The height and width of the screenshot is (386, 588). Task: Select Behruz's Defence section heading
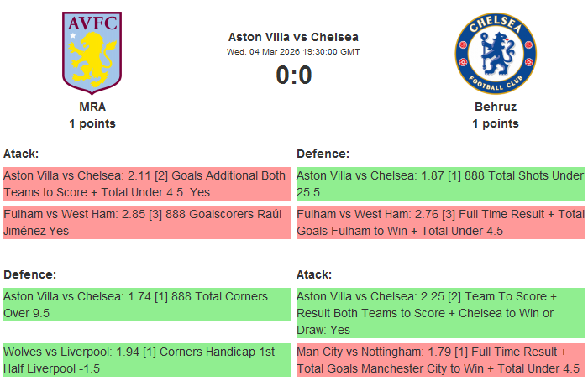(x=323, y=154)
